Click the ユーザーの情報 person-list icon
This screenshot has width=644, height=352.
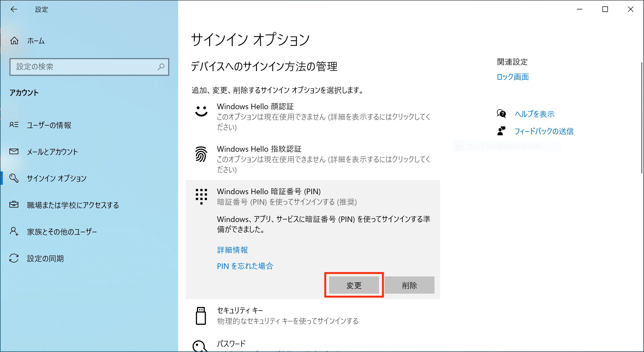tap(14, 125)
